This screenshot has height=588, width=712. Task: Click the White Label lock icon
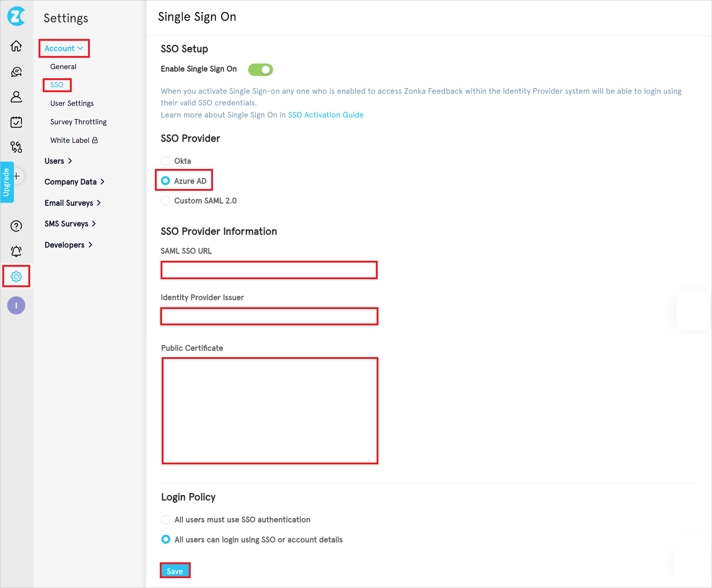point(95,140)
